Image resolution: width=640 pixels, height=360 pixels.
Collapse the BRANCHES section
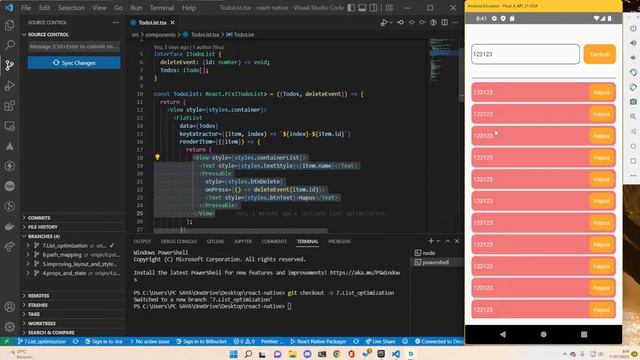(x=72, y=236)
